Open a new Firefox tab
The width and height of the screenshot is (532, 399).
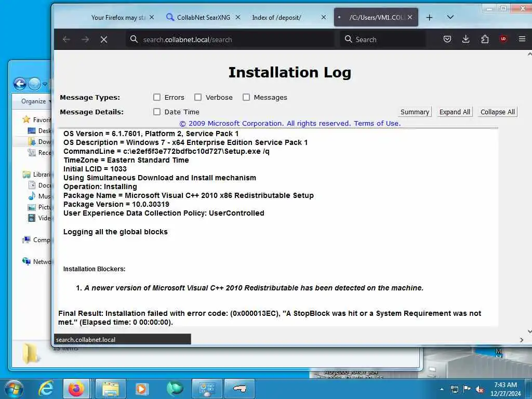pos(429,17)
